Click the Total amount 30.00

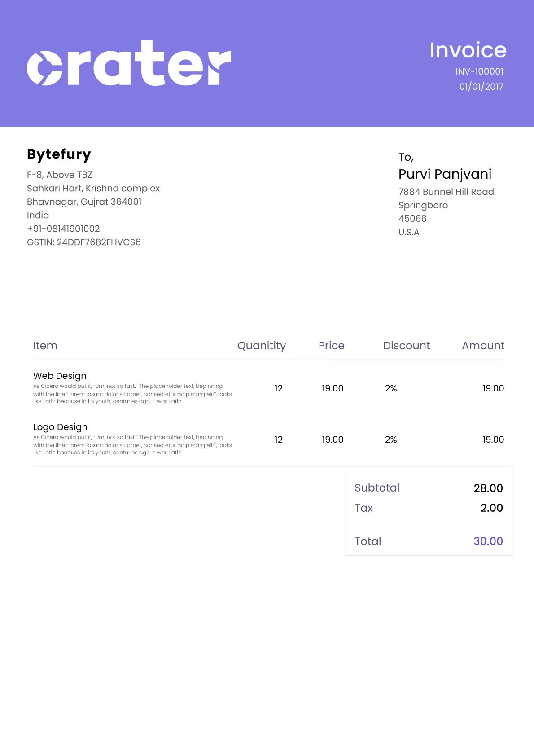(488, 541)
